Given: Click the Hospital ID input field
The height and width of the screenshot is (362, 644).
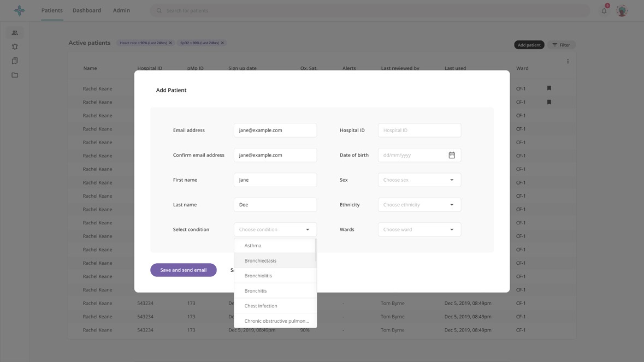Looking at the screenshot, I should pos(420,130).
